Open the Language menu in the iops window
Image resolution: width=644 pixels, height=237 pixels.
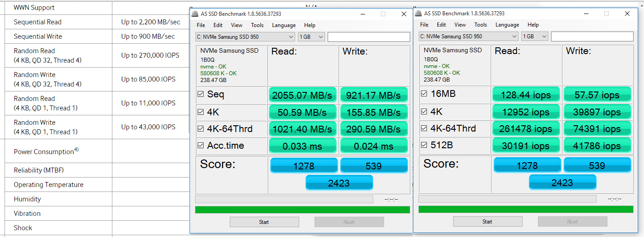507,25
